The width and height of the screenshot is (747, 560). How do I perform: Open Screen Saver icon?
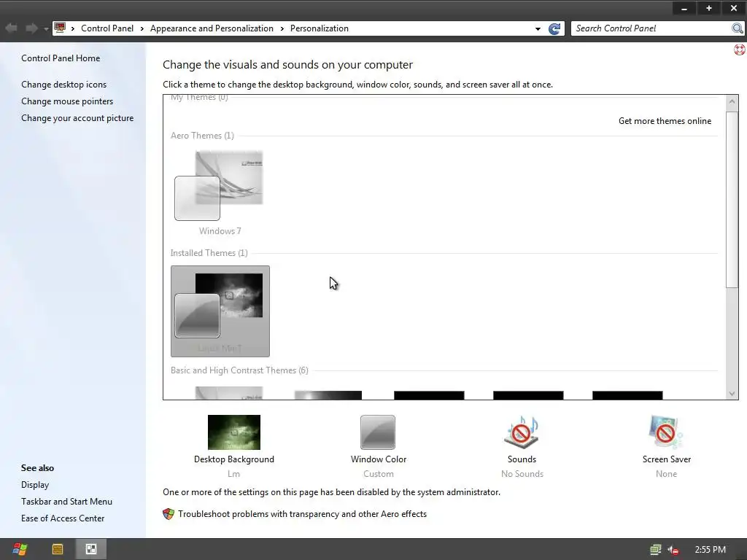666,432
